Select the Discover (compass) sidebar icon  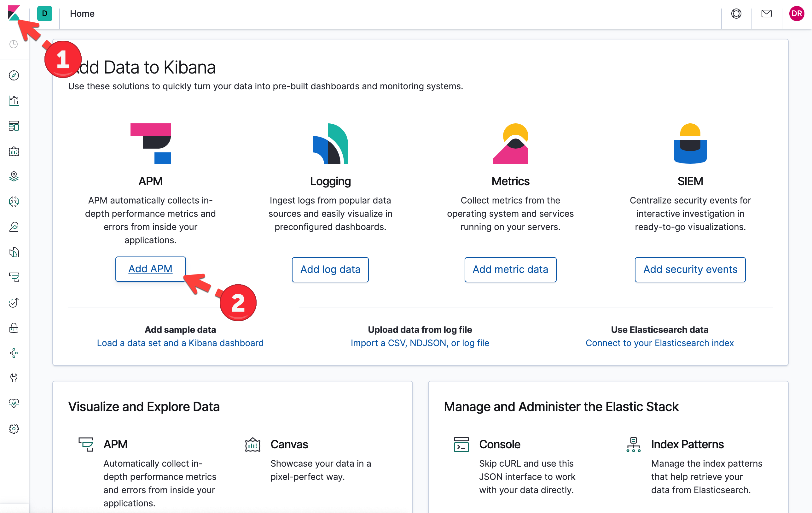tap(15, 76)
